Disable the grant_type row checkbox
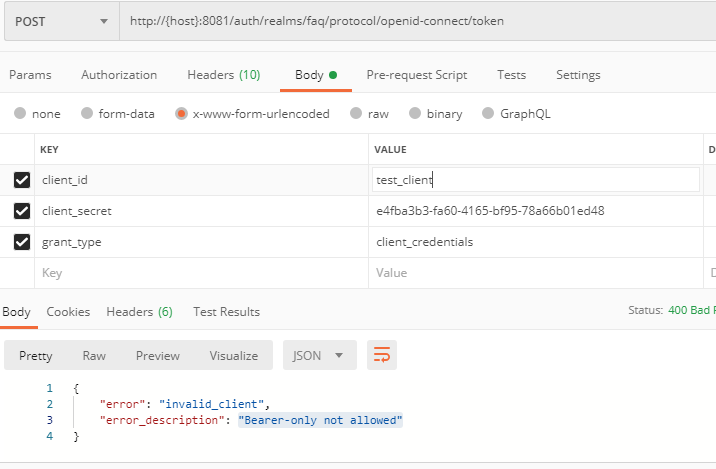Screen dimensions: 716x469 pyautogui.click(x=22, y=242)
